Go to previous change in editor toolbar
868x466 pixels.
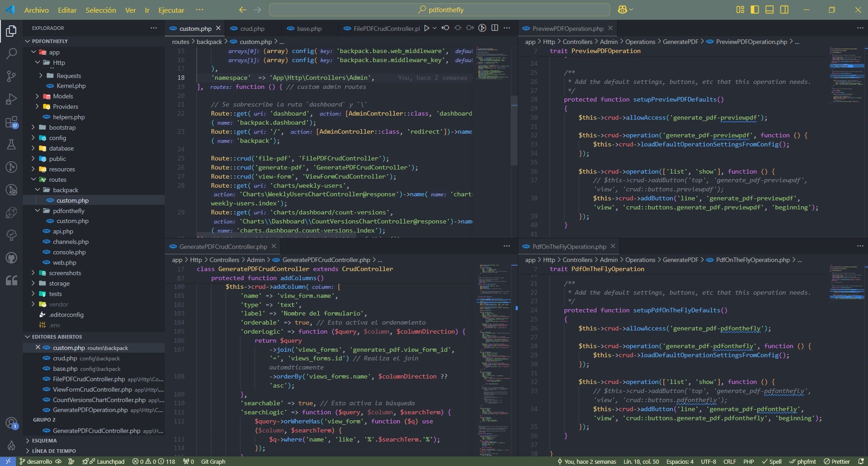pos(446,28)
